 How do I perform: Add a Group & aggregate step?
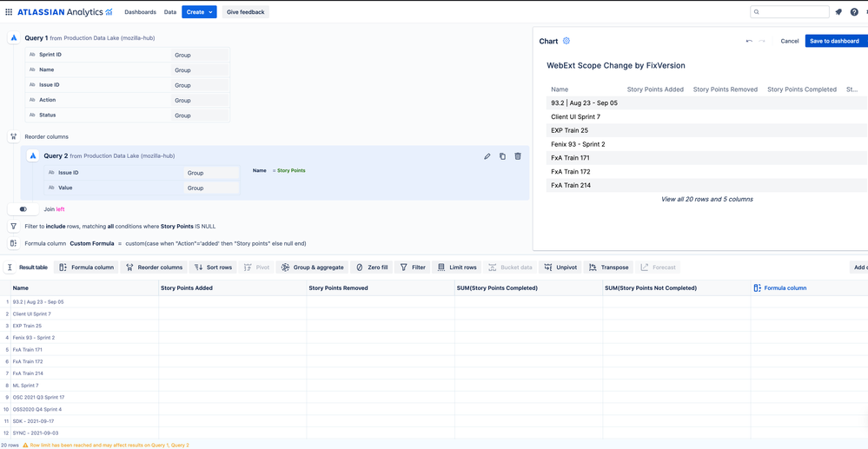pos(312,267)
